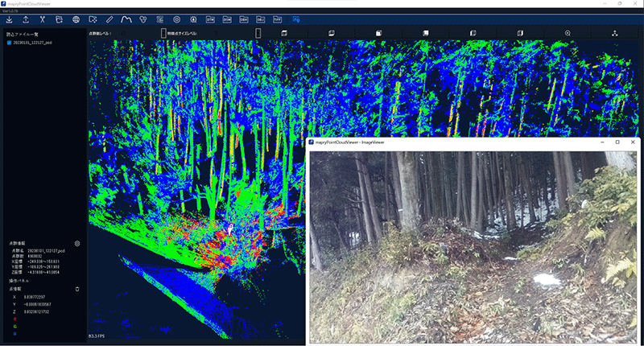Adjust the feature point size level slider
Viewport: 644px width, 346px height.
258,33
